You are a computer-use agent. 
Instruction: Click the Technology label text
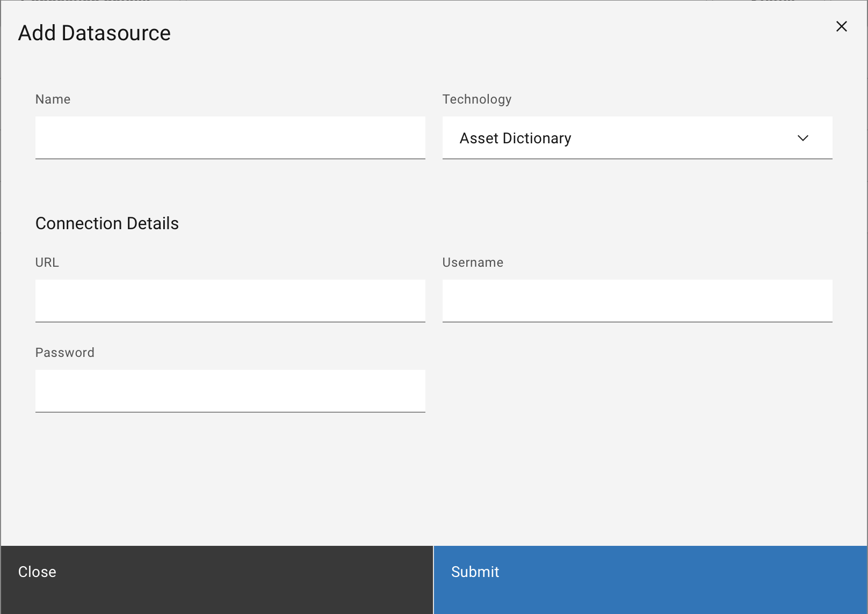[x=476, y=99]
